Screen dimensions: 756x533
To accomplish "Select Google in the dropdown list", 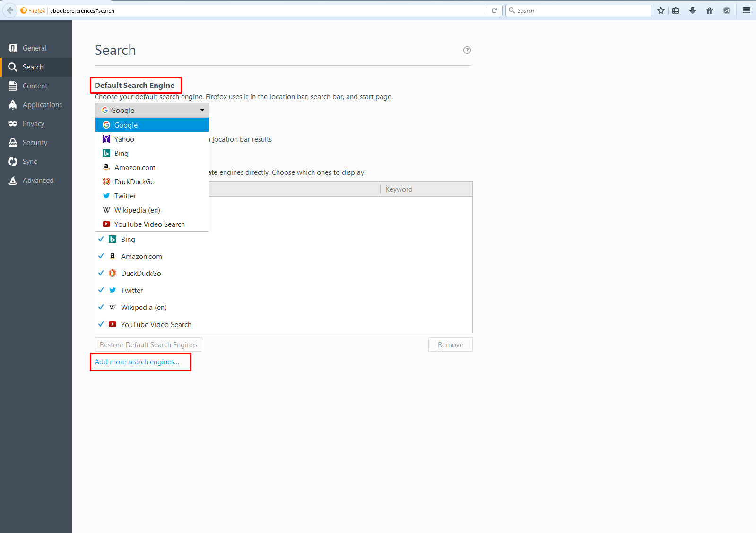I will 152,125.
